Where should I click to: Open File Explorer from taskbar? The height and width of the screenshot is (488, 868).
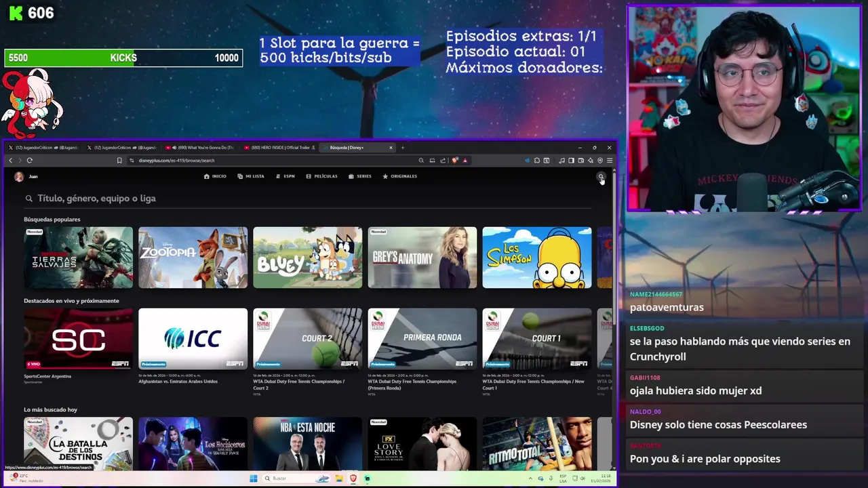(x=339, y=479)
